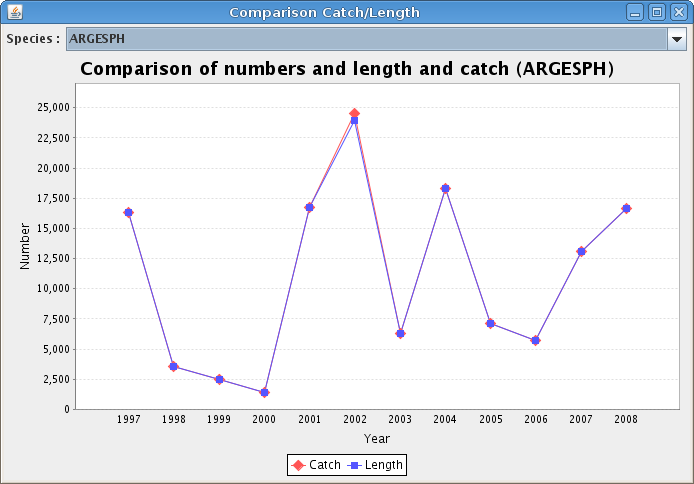Click the Catch legend red diamond

coord(298,465)
